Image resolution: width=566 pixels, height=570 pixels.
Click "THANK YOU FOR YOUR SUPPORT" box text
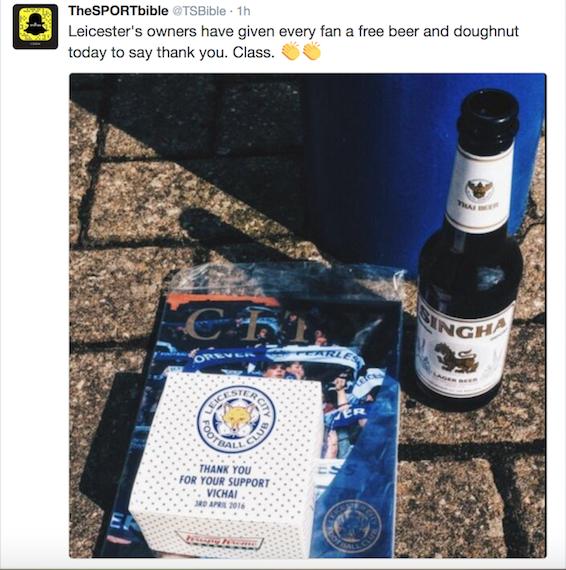tap(225, 475)
